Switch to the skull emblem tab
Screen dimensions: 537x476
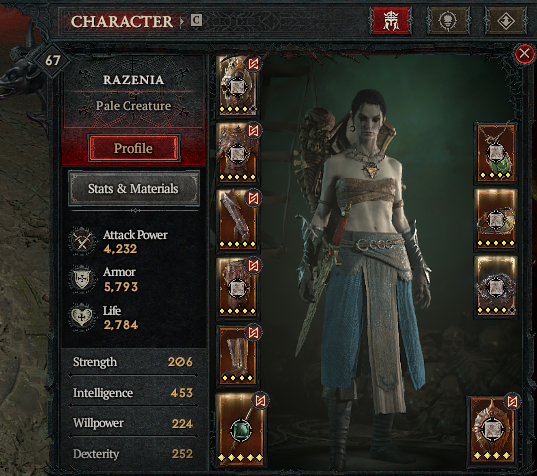pyautogui.click(x=448, y=21)
